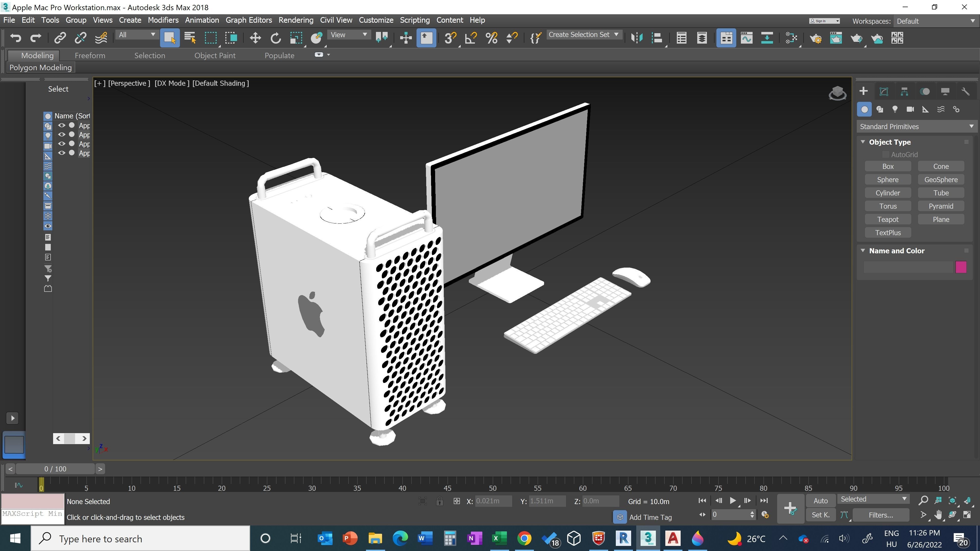Select the Select and Scale tool

pos(296,38)
